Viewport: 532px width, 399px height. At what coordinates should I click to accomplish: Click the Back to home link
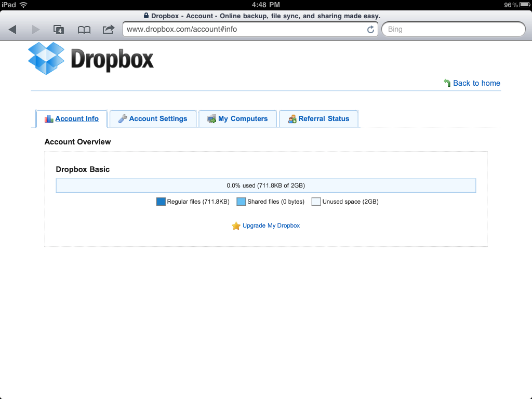point(476,83)
